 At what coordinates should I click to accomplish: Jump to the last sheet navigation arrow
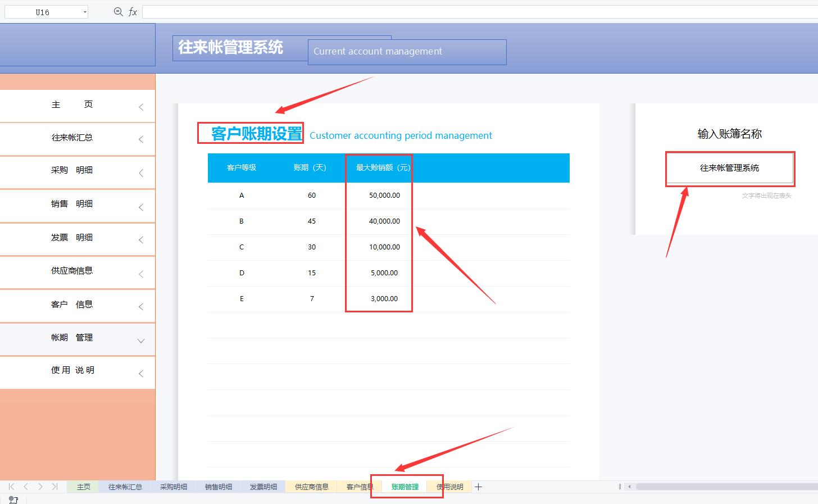54,487
